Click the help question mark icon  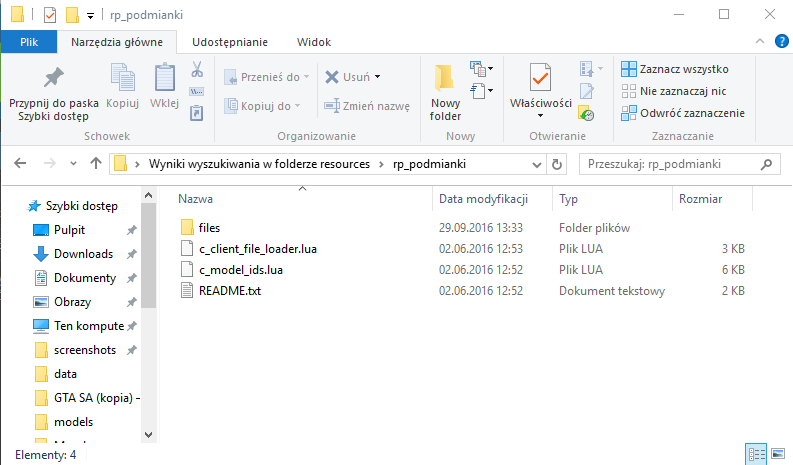point(781,41)
